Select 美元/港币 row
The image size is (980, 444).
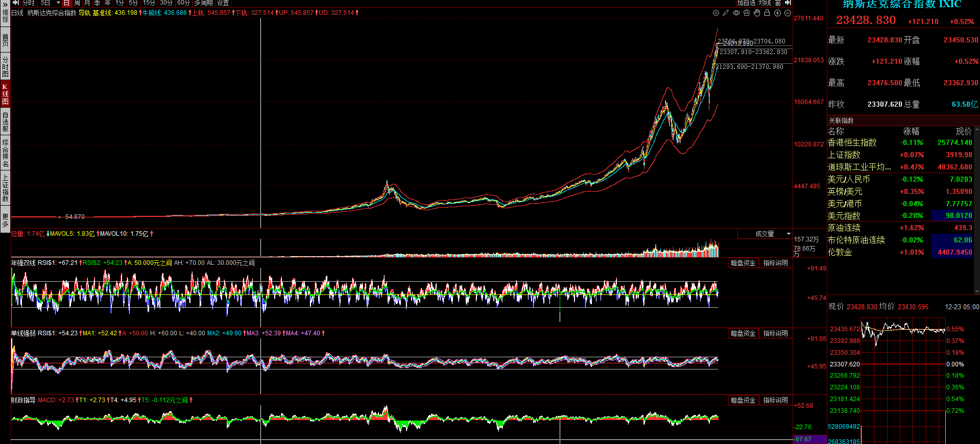coord(900,204)
